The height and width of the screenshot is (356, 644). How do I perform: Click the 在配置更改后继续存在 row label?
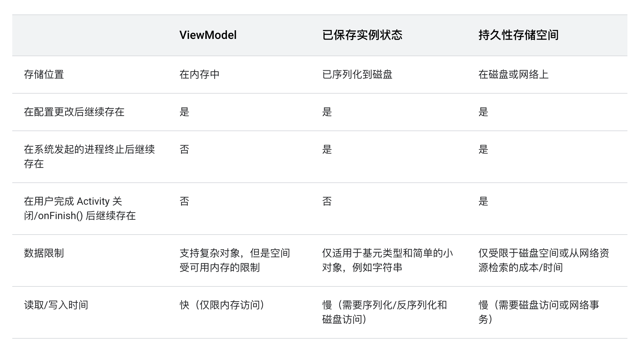(x=74, y=112)
